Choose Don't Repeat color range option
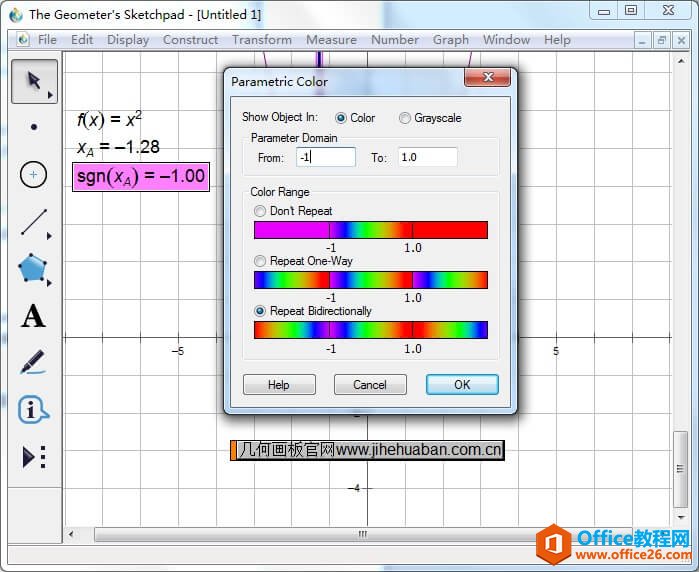Screen dimensions: 699x572 coord(259,211)
